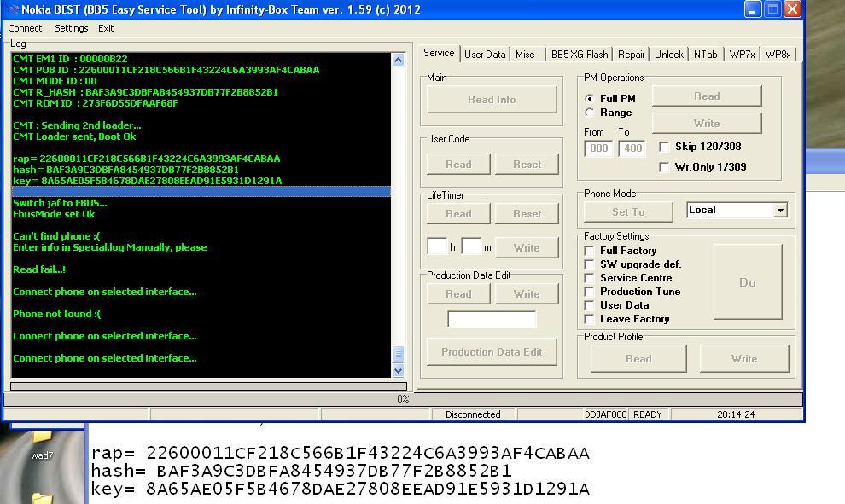Click the Nokia BEST title bar icon
Screen dimensions: 845x504
(13, 9)
